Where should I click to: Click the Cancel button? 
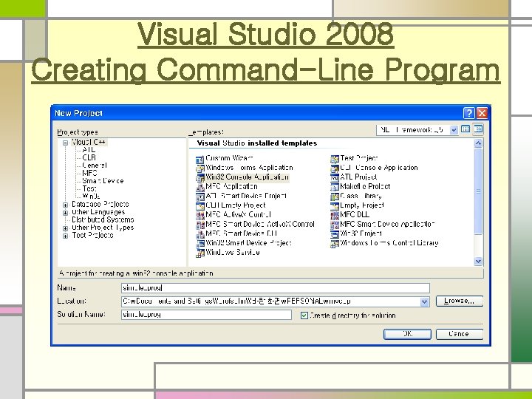(x=460, y=334)
